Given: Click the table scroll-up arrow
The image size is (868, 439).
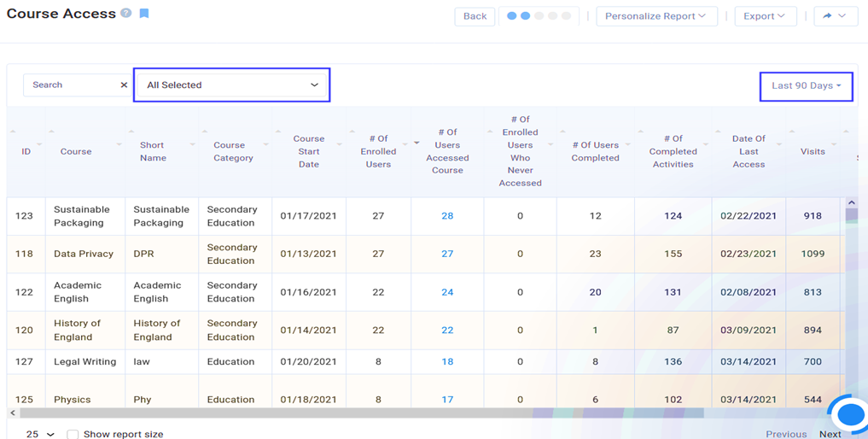Looking at the screenshot, I should point(852,203).
